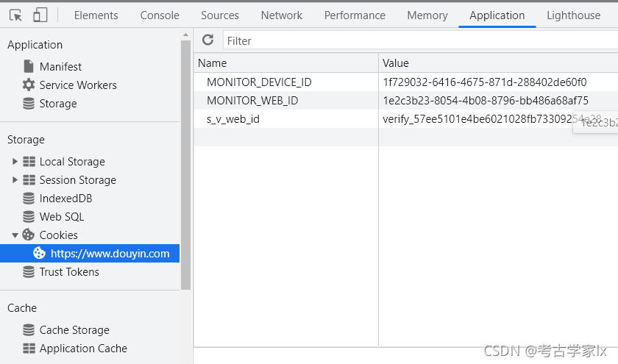Image resolution: width=618 pixels, height=364 pixels.
Task: Select the MONITOR_WEB_ID cookie name
Action: coord(252,101)
